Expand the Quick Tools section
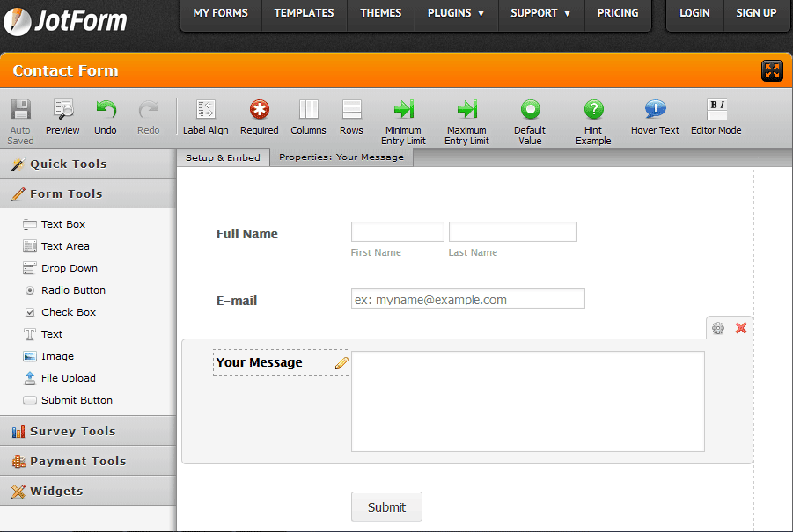 (88, 164)
